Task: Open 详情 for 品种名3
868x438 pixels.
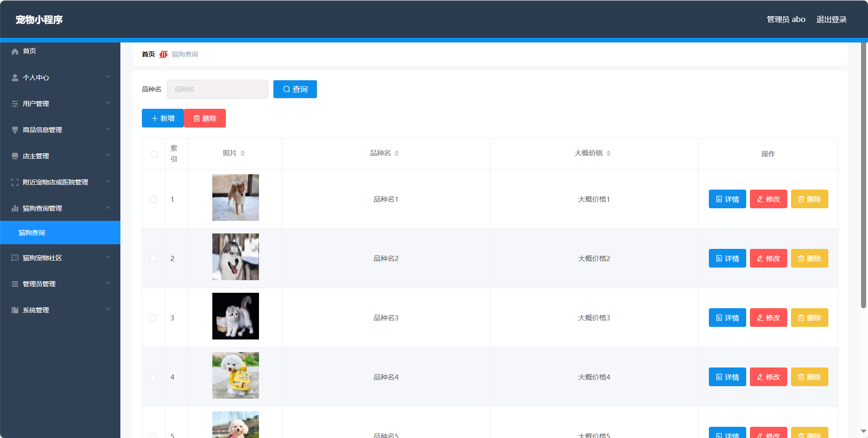Action: 728,318
